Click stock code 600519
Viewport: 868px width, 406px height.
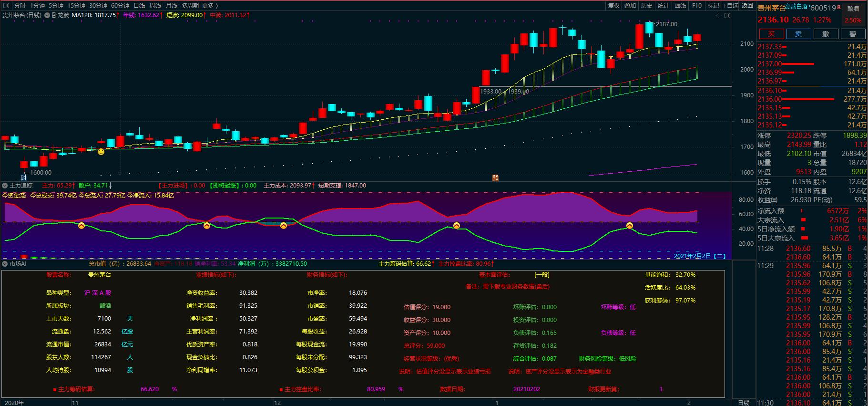point(823,8)
